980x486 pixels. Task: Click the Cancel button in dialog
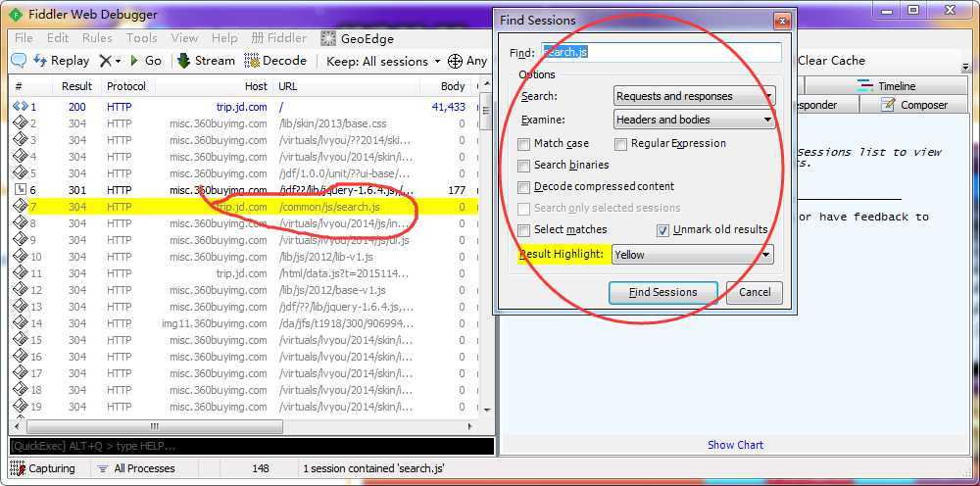755,292
